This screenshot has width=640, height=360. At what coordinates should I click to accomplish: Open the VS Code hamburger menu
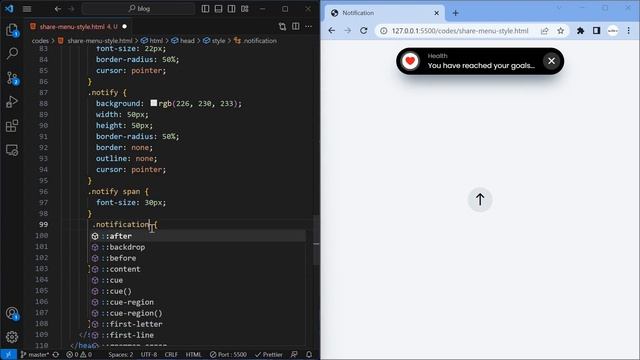click(27, 9)
